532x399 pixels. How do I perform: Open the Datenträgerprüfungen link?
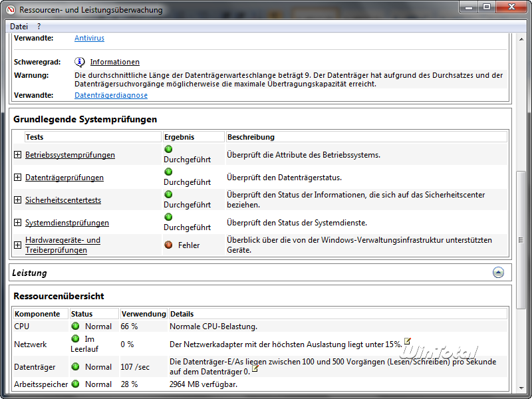point(64,178)
